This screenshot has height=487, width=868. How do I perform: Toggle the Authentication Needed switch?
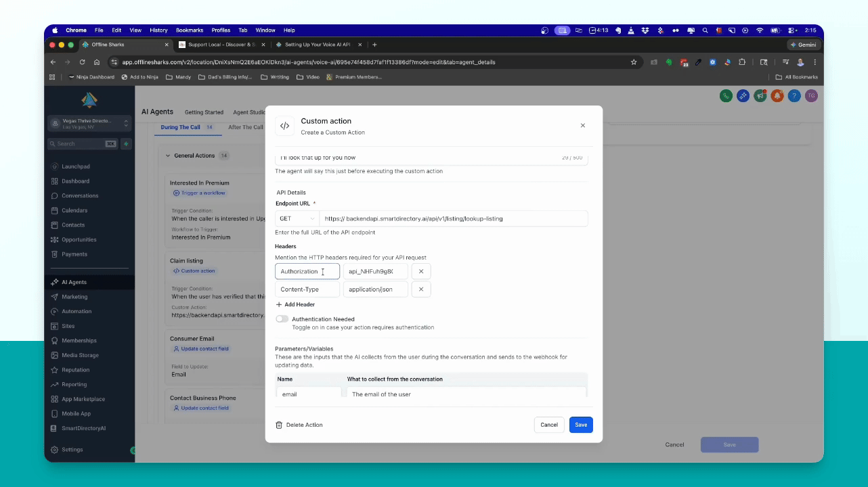pyautogui.click(x=282, y=319)
